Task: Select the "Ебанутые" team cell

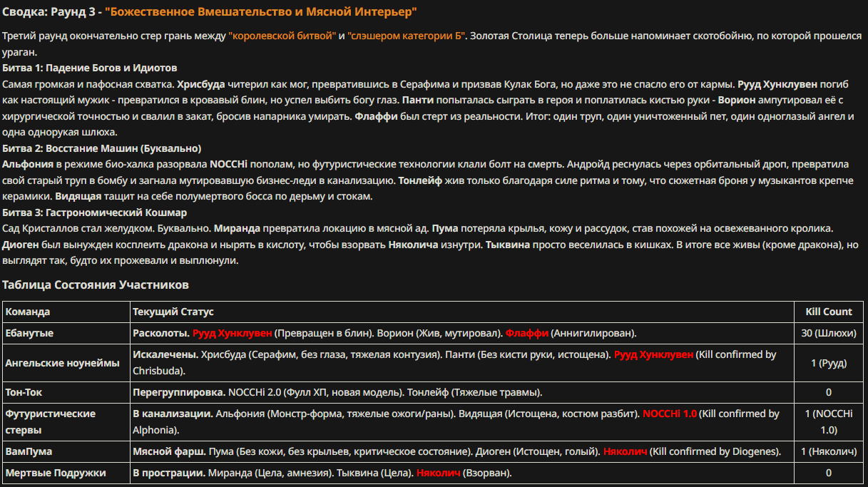Action: (66, 333)
